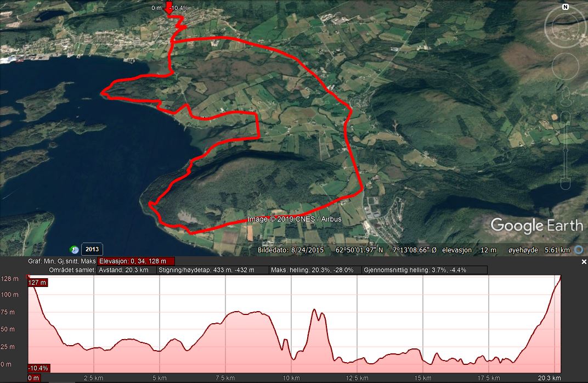Click the Graf: Min, Gj.snitt, Maks label
The image size is (588, 383).
pyautogui.click(x=62, y=261)
